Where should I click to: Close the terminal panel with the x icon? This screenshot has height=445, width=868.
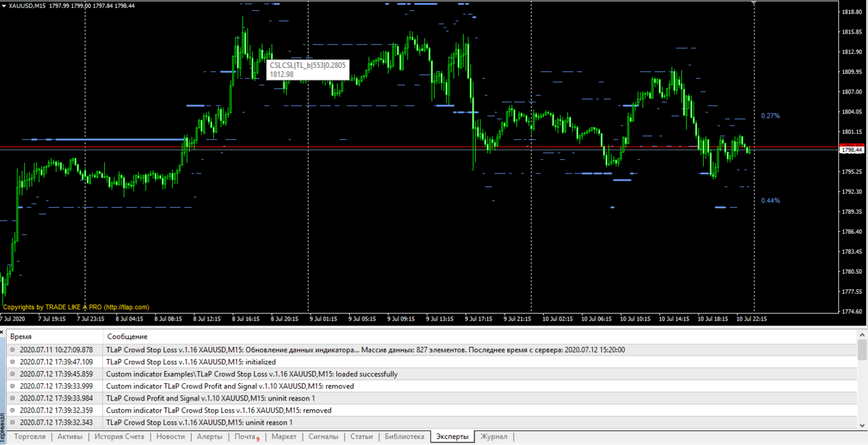(x=3, y=332)
